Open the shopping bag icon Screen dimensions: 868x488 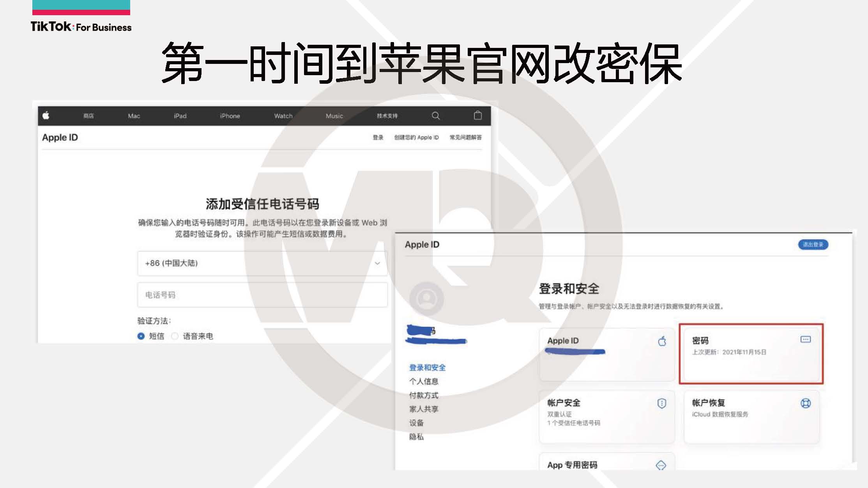pos(477,115)
